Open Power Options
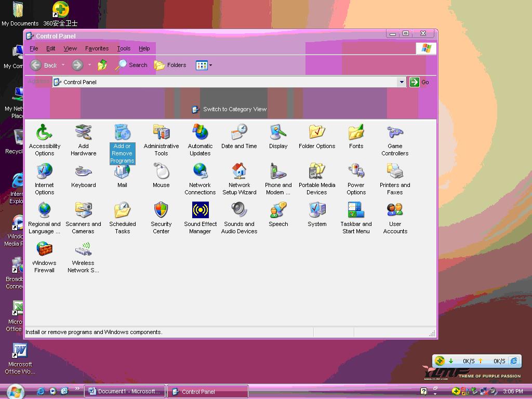 (x=356, y=179)
